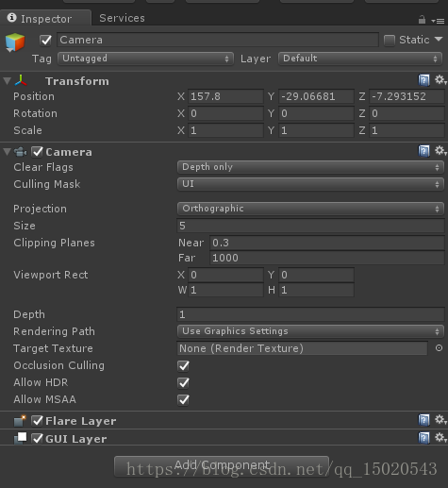Open Clear Flags dropdown
The height and width of the screenshot is (488, 448).
[310, 167]
